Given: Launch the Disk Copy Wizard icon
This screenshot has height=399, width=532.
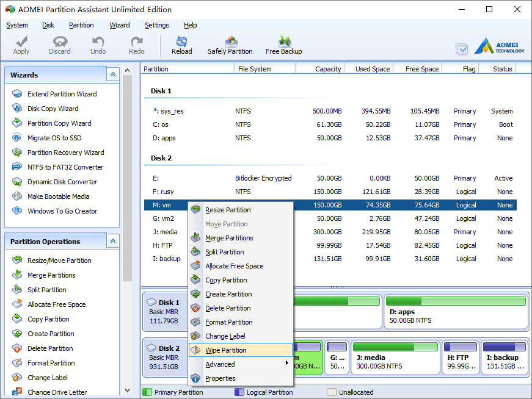Looking at the screenshot, I should [x=17, y=109].
